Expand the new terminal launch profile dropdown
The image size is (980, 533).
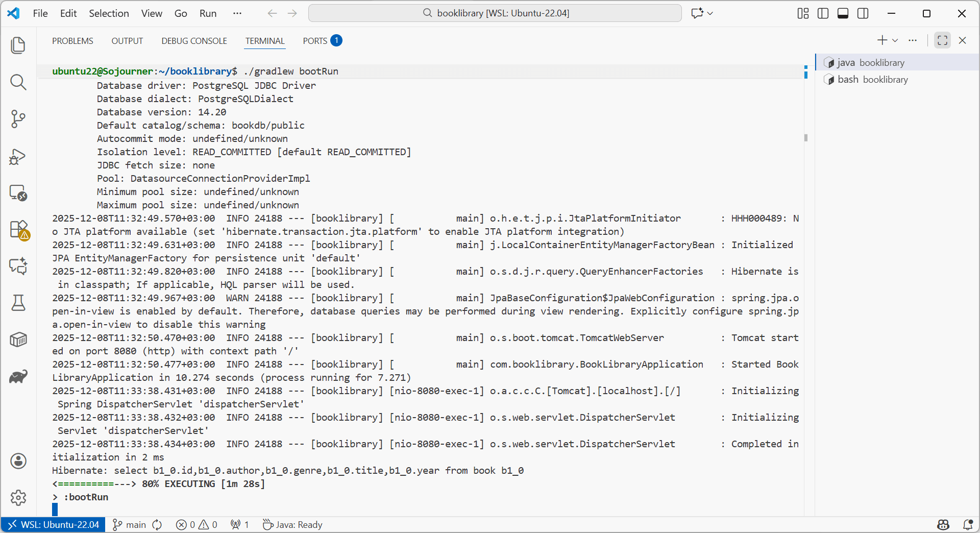pyautogui.click(x=895, y=40)
